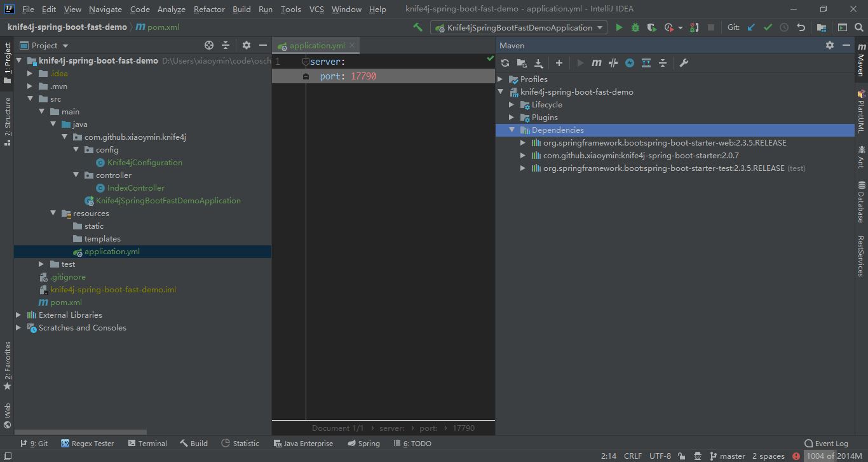Click the Run with Coverage shield icon

coord(651,27)
